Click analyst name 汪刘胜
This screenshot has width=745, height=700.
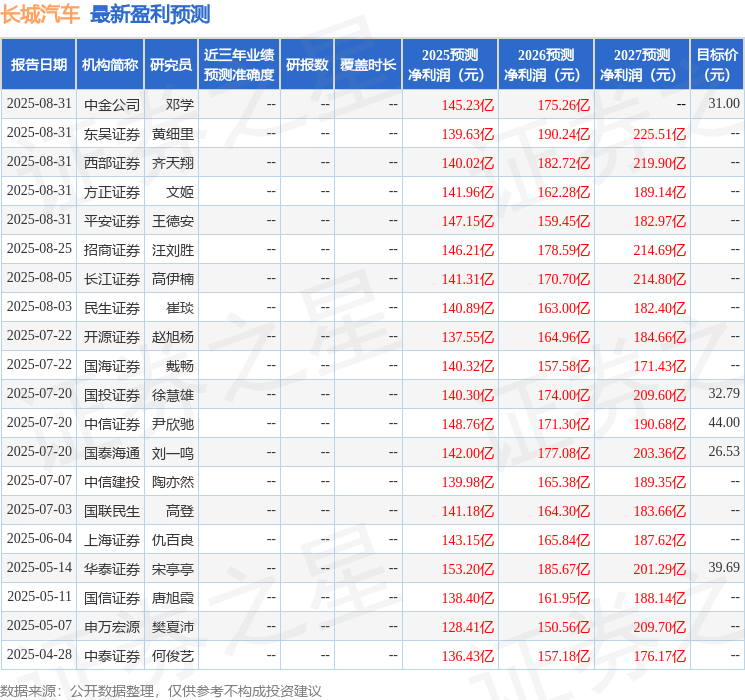click(172, 250)
